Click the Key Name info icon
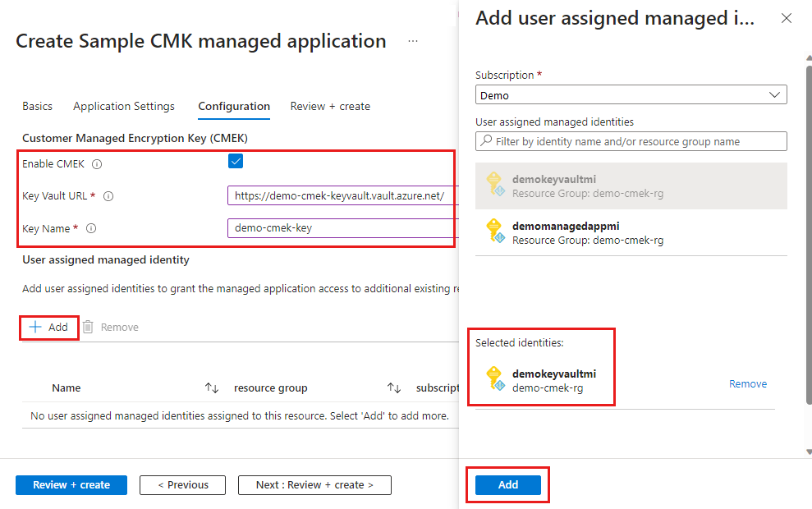812x509 pixels. click(91, 227)
